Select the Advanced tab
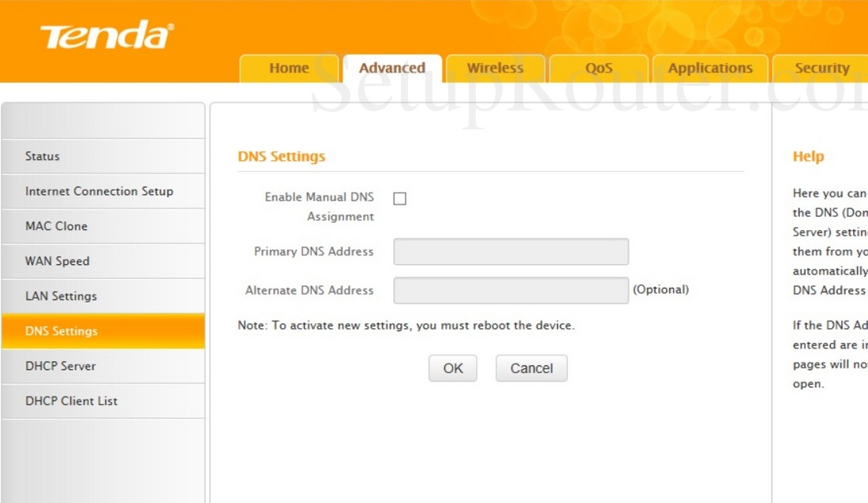The height and width of the screenshot is (503, 868). [x=392, y=69]
